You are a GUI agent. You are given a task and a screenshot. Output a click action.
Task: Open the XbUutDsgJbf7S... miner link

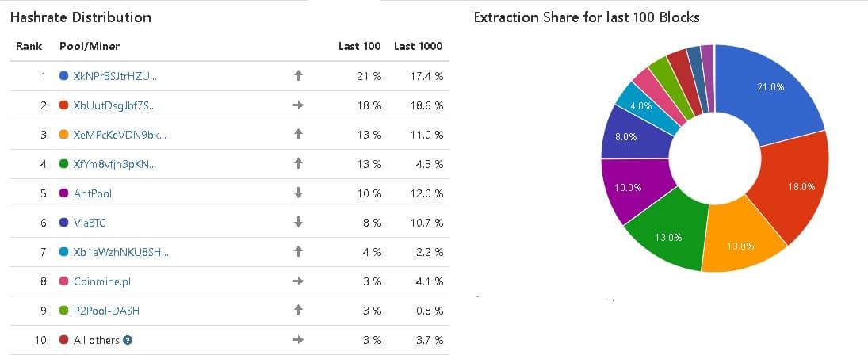tap(115, 105)
